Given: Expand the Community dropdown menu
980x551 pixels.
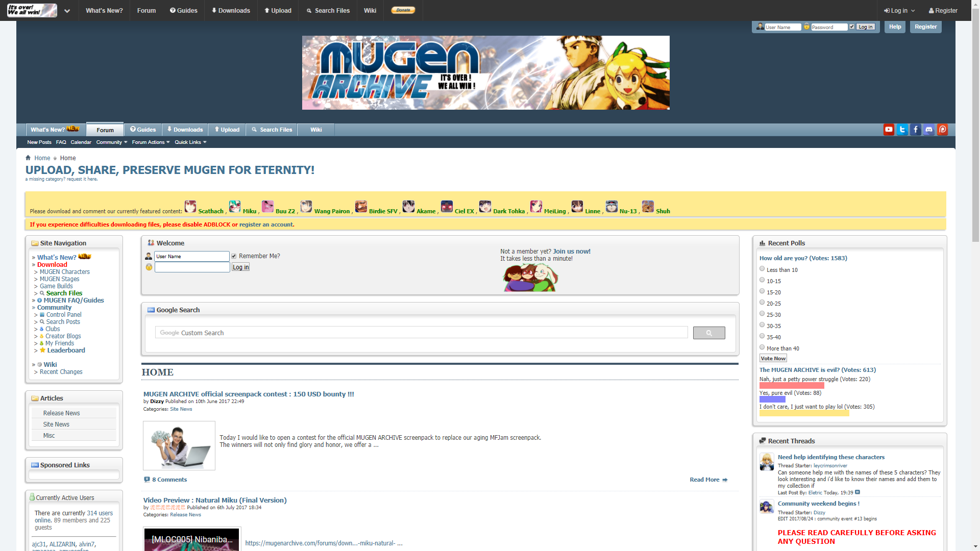Looking at the screenshot, I should 110,142.
